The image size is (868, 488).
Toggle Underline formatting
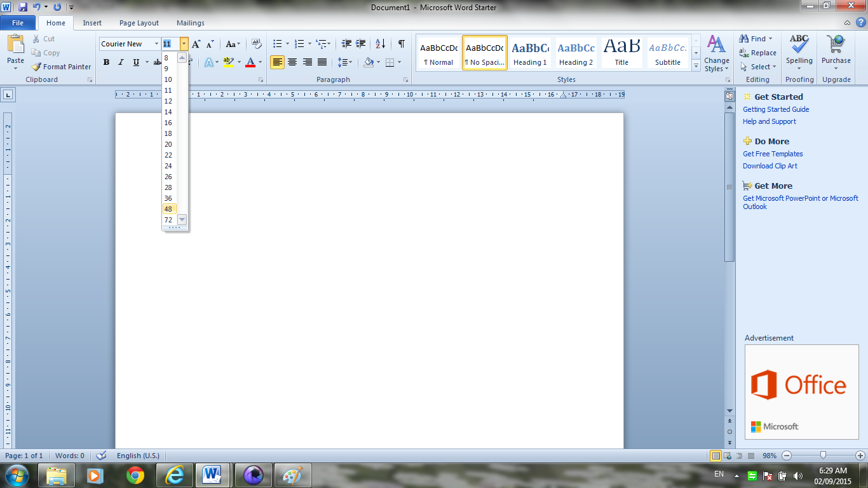point(136,62)
